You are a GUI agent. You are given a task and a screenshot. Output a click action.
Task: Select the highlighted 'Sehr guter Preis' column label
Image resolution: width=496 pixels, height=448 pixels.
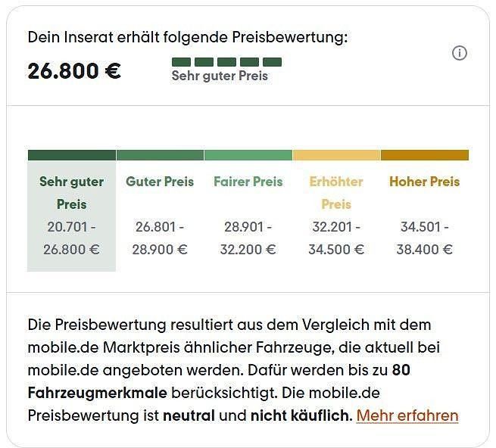pos(72,192)
